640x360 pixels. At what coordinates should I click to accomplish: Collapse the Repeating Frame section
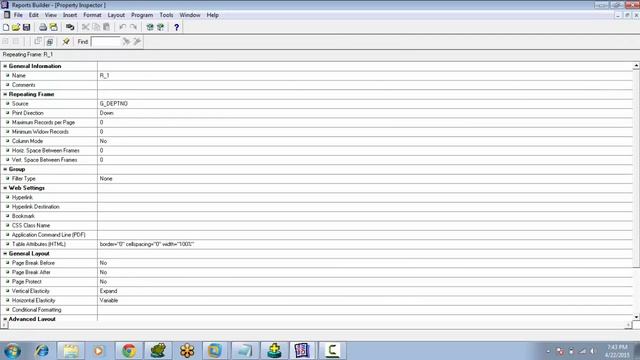(x=5, y=94)
